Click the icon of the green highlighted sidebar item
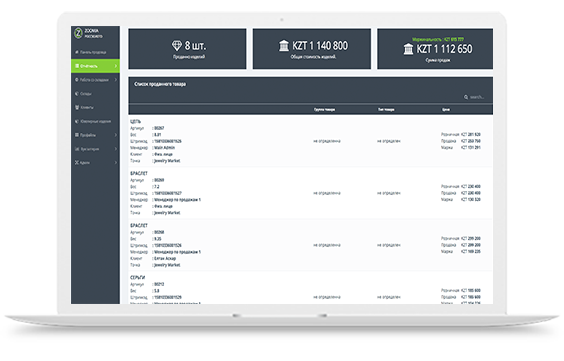The image size is (564, 361). [x=77, y=66]
